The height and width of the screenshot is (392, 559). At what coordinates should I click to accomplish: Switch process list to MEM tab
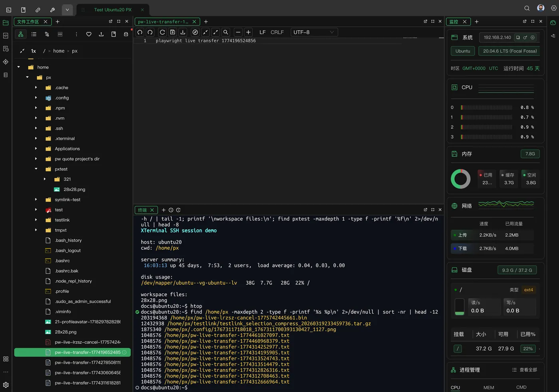pos(489,388)
